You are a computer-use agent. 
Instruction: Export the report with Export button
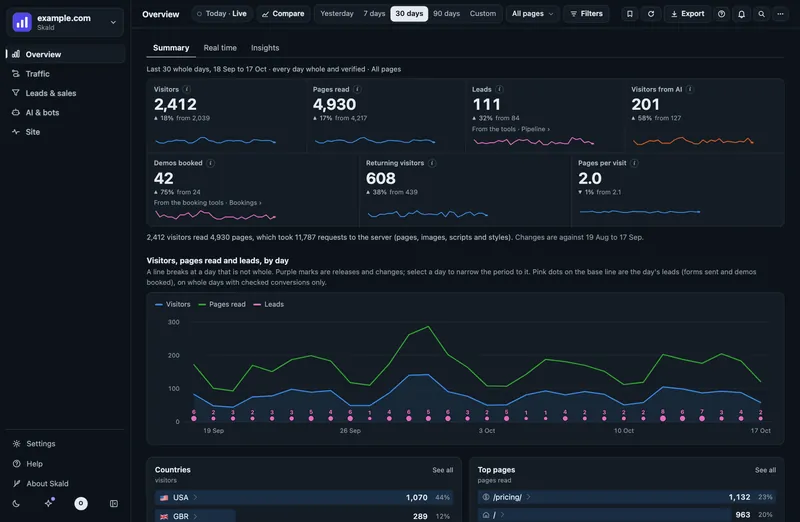pyautogui.click(x=687, y=14)
